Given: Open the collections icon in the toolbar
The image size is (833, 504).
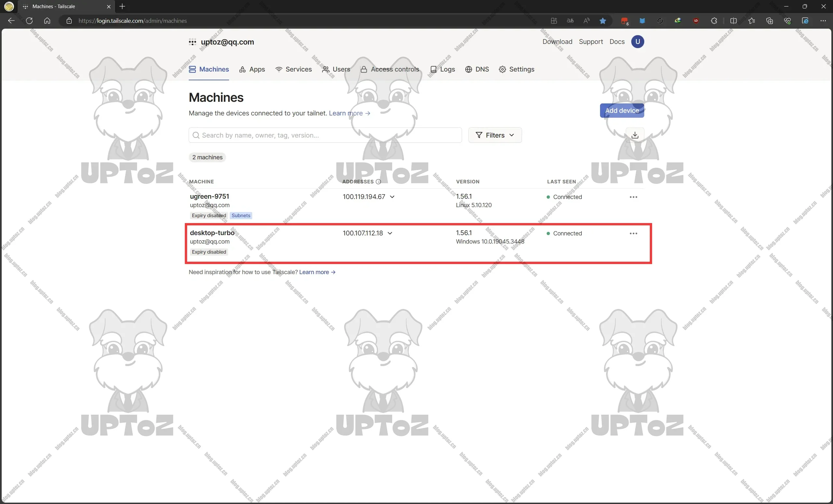Looking at the screenshot, I should point(770,21).
